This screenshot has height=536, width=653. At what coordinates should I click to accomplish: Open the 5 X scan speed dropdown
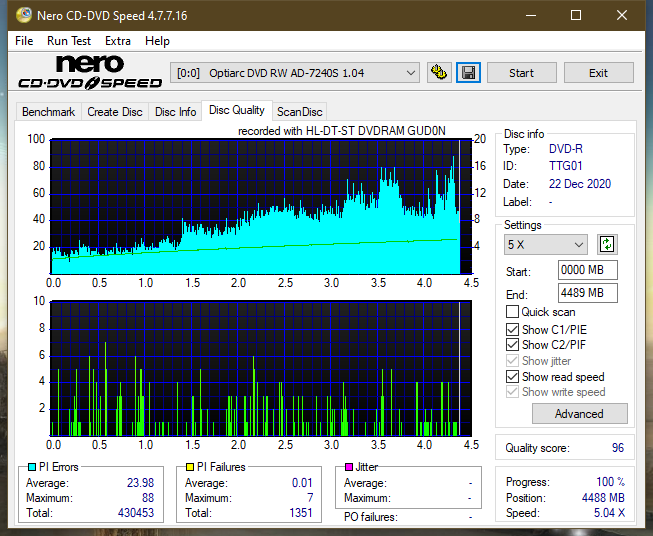point(546,244)
